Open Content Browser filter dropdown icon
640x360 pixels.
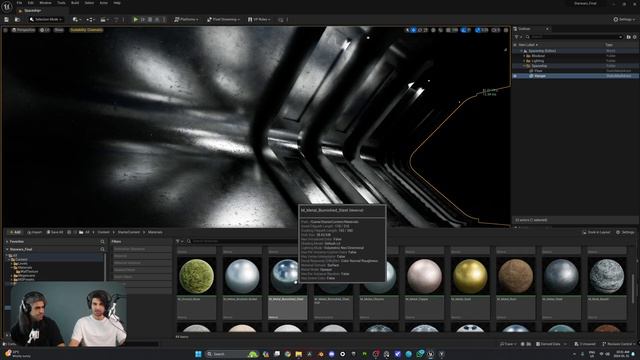pyautogui.click(x=179, y=241)
